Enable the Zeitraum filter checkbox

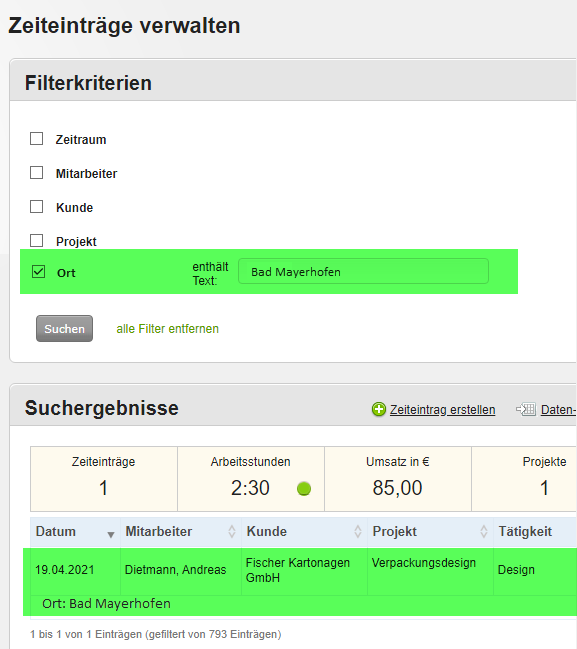click(x=36, y=139)
